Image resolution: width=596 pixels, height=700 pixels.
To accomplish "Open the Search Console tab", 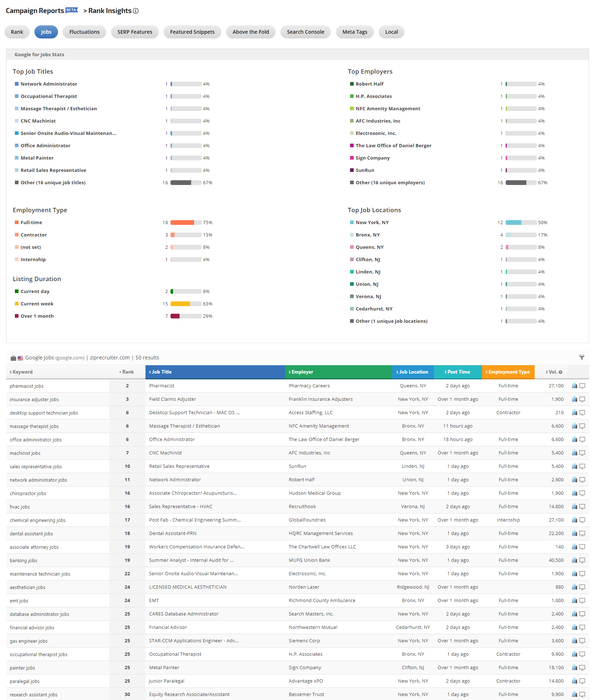I will point(305,32).
